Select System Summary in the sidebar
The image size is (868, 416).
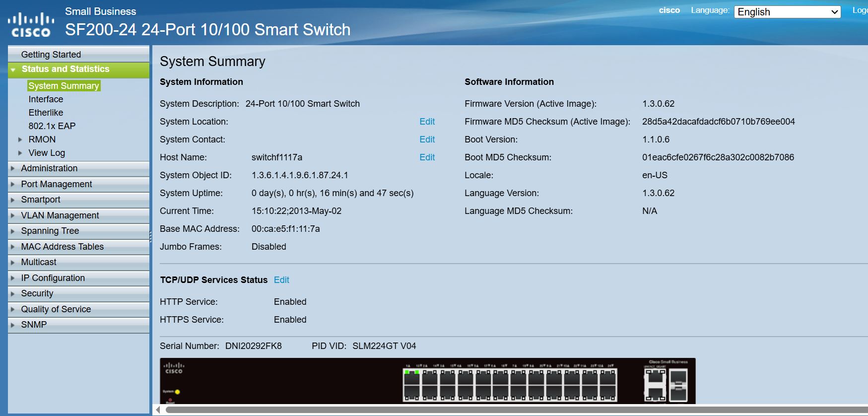click(64, 86)
